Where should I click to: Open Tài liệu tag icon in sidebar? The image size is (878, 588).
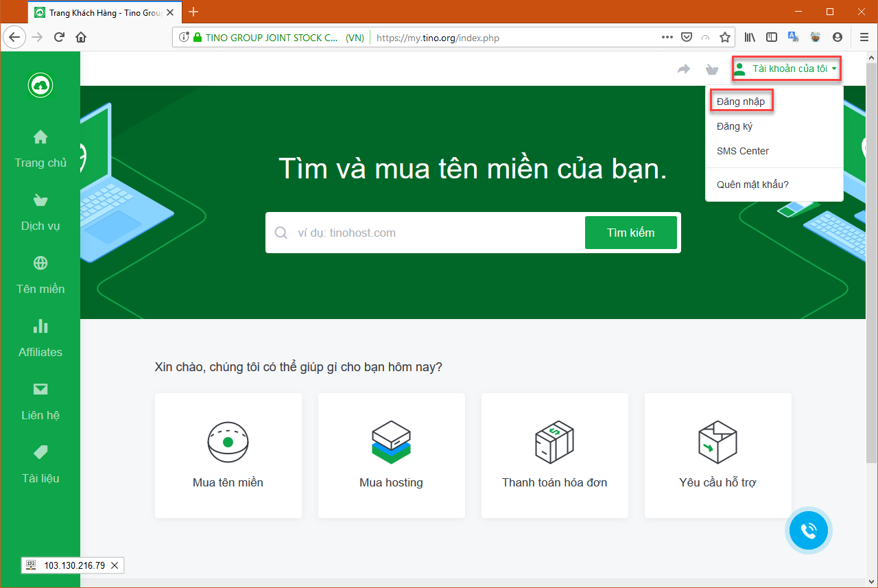click(40, 452)
